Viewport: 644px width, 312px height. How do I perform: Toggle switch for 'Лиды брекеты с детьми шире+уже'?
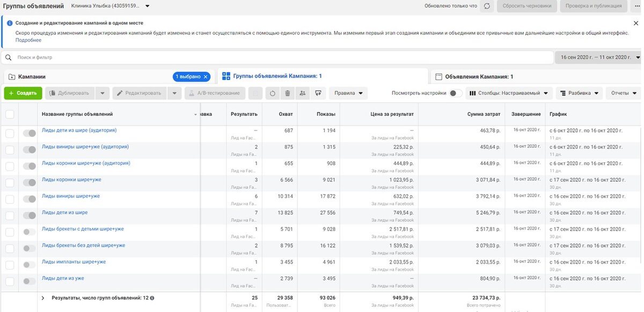pyautogui.click(x=29, y=232)
